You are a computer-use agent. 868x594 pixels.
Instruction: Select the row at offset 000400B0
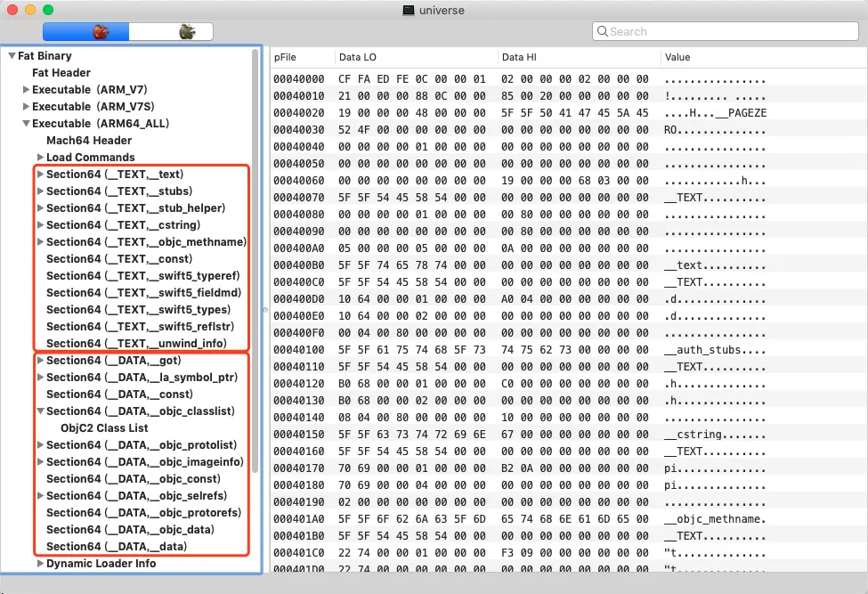(569, 265)
